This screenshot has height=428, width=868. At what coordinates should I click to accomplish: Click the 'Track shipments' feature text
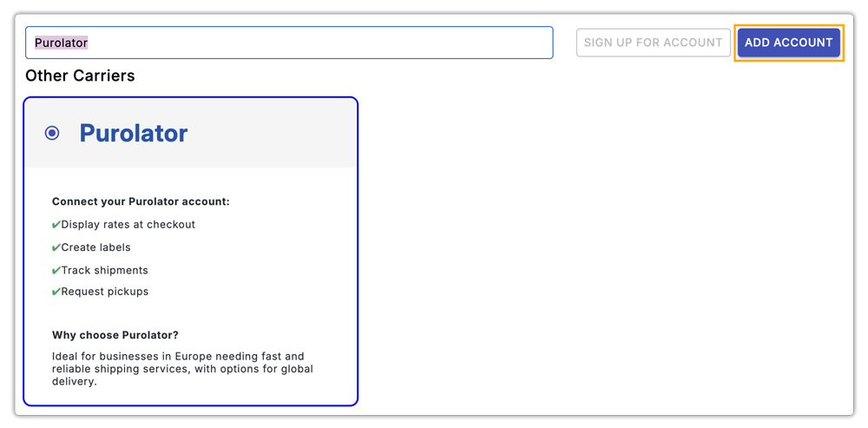pyautogui.click(x=104, y=270)
